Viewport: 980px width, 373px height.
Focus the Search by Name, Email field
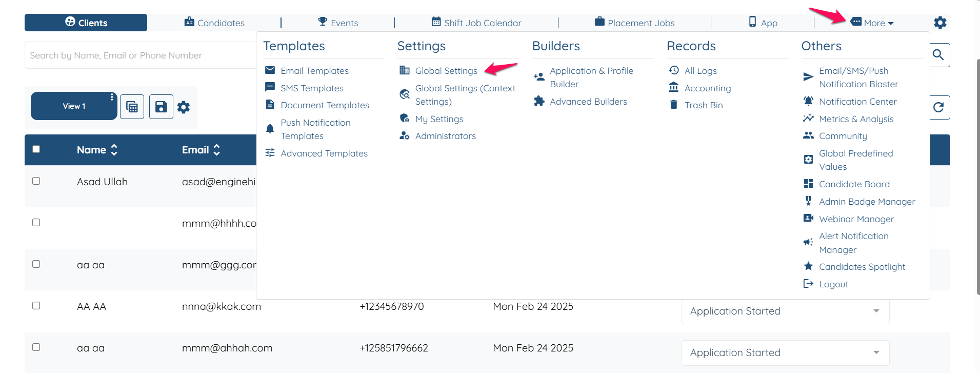click(141, 55)
